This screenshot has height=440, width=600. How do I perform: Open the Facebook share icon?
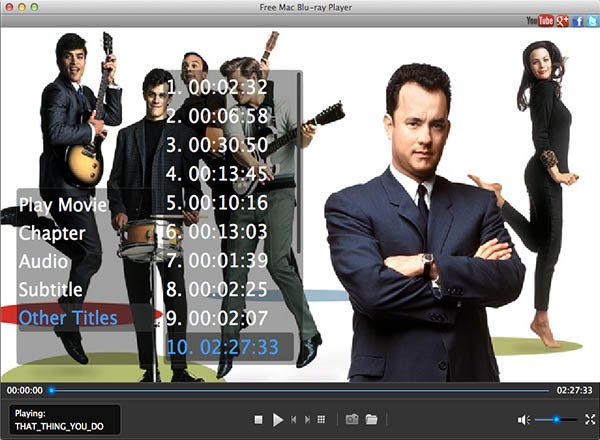click(x=578, y=21)
